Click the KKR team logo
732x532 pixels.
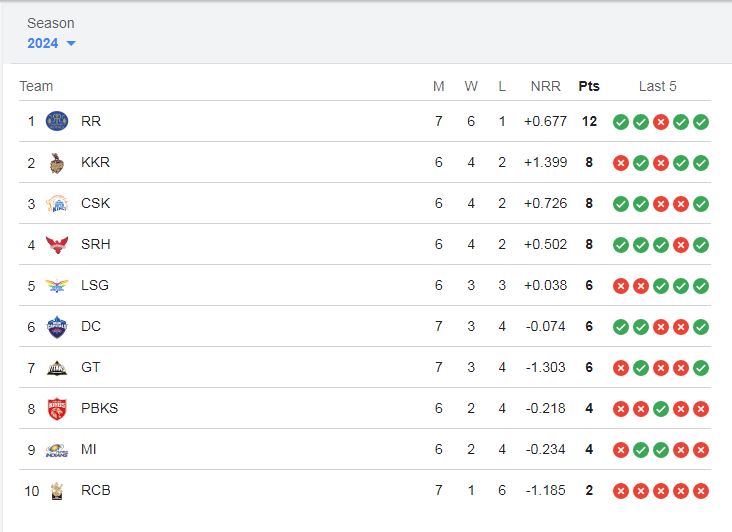click(57, 163)
